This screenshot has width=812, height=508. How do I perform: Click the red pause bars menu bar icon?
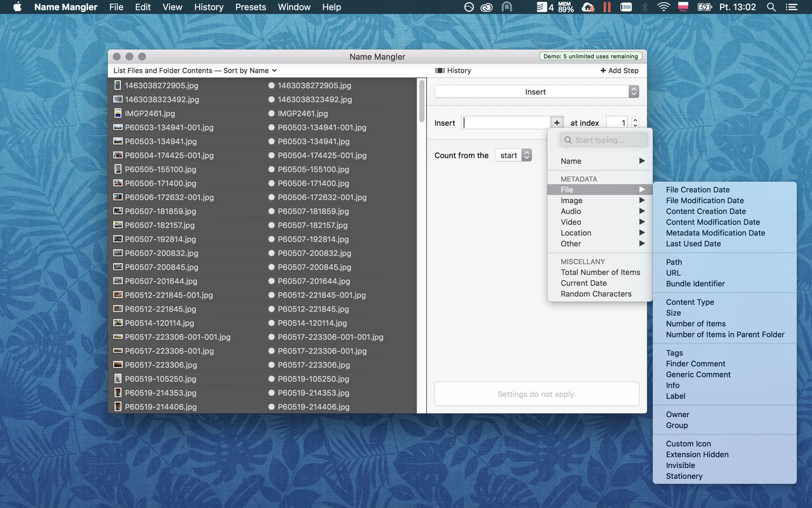point(607,7)
